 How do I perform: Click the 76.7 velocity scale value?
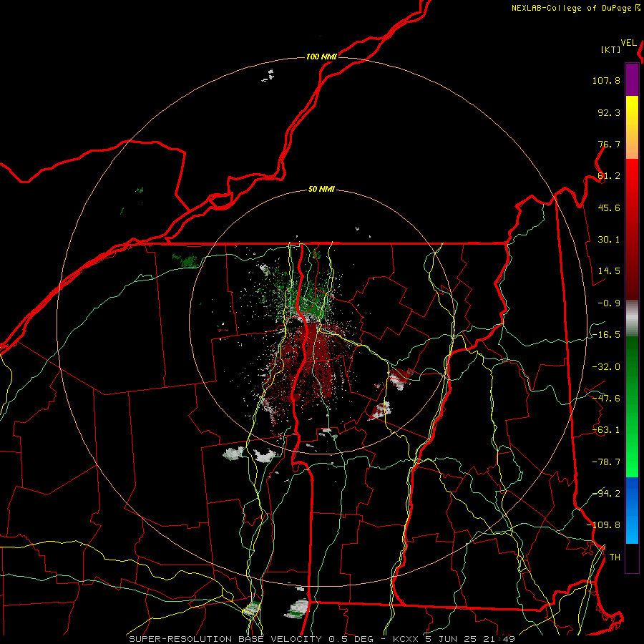click(x=609, y=144)
